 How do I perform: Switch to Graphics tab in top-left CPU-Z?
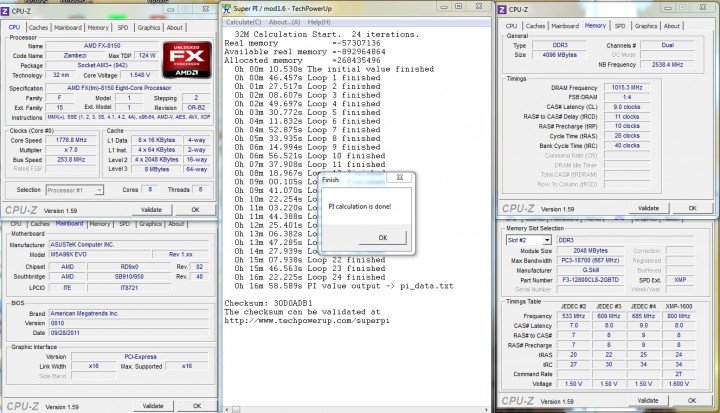point(149,28)
